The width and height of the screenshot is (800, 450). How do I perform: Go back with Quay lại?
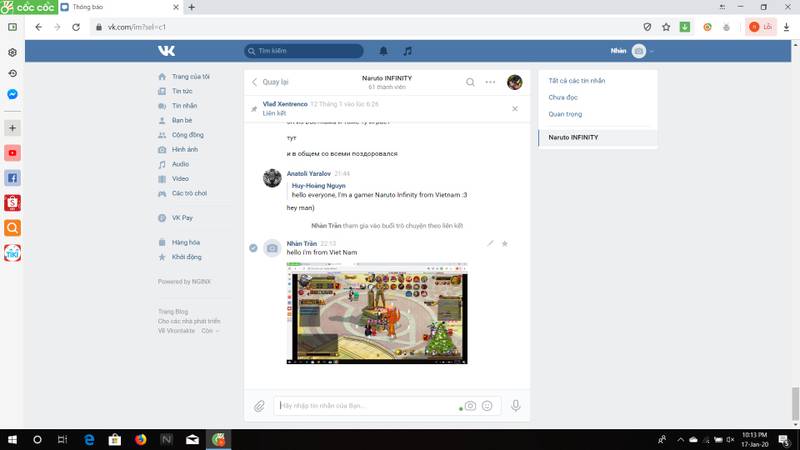pos(270,82)
